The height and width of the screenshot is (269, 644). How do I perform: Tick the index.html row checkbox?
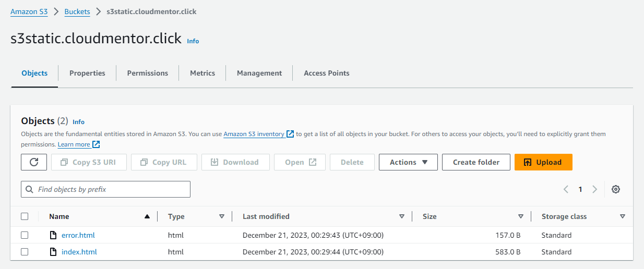[x=25, y=252]
